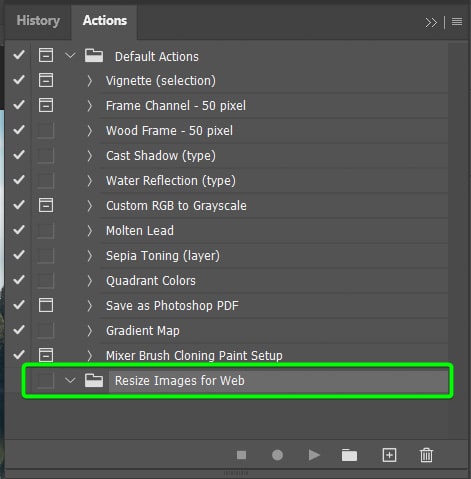The width and height of the screenshot is (471, 479).
Task: Open the Actions panel hamburger menu
Action: pos(457,22)
